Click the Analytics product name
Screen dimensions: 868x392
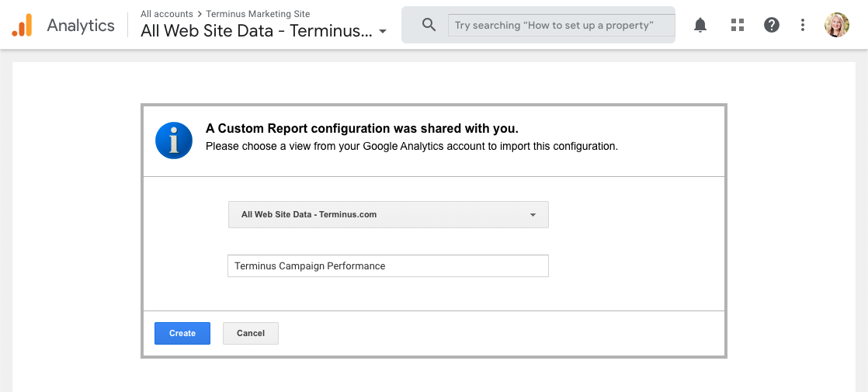tap(81, 26)
